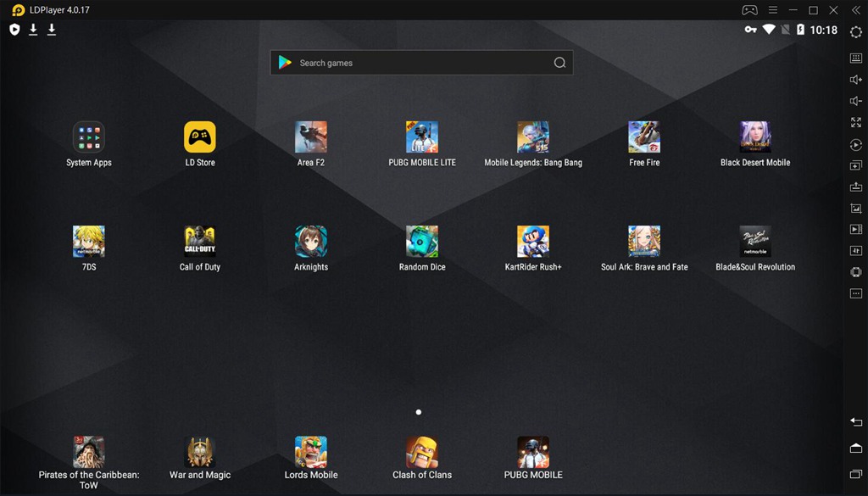Click the gamepad icon in the title bar
Image resolution: width=868 pixels, height=496 pixels.
click(749, 10)
